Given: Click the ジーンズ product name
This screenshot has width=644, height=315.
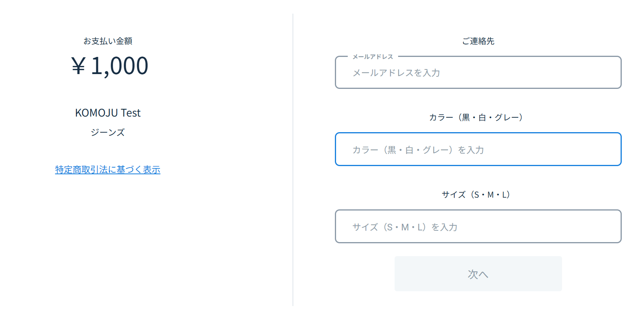Looking at the screenshot, I should pyautogui.click(x=108, y=133).
